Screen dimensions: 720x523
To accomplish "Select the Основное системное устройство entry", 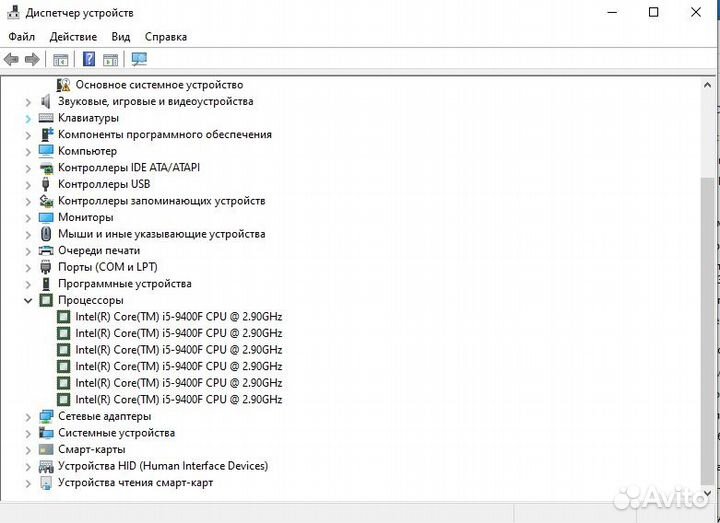I will coord(159,85).
